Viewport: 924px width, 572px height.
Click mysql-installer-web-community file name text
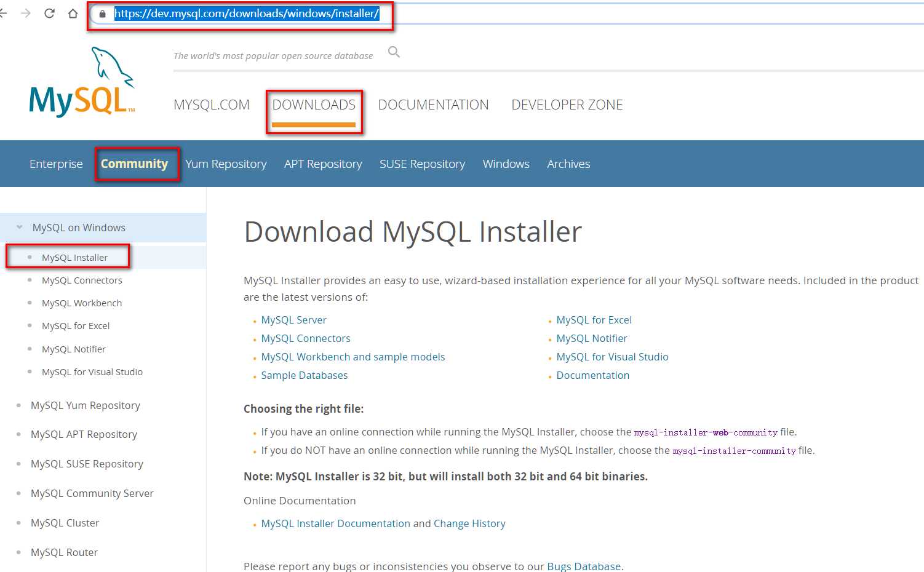pos(706,432)
